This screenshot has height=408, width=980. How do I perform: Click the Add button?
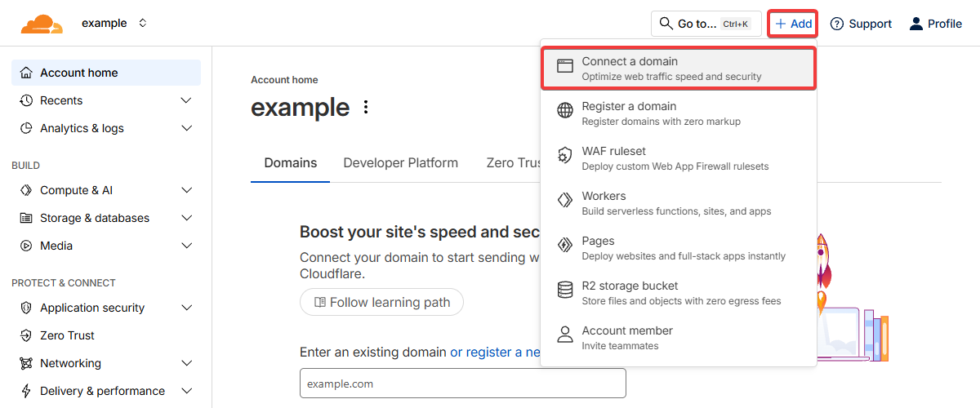coord(793,24)
